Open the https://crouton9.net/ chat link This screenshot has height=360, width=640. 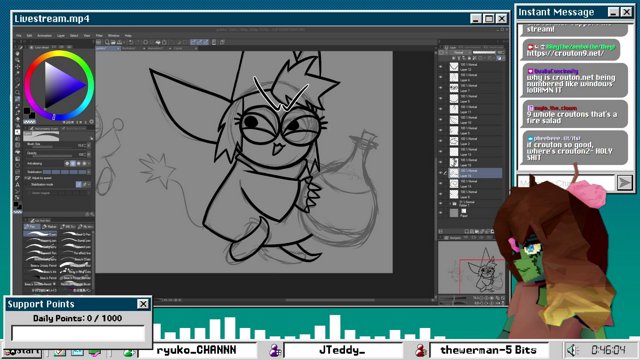pyautogui.click(x=565, y=53)
